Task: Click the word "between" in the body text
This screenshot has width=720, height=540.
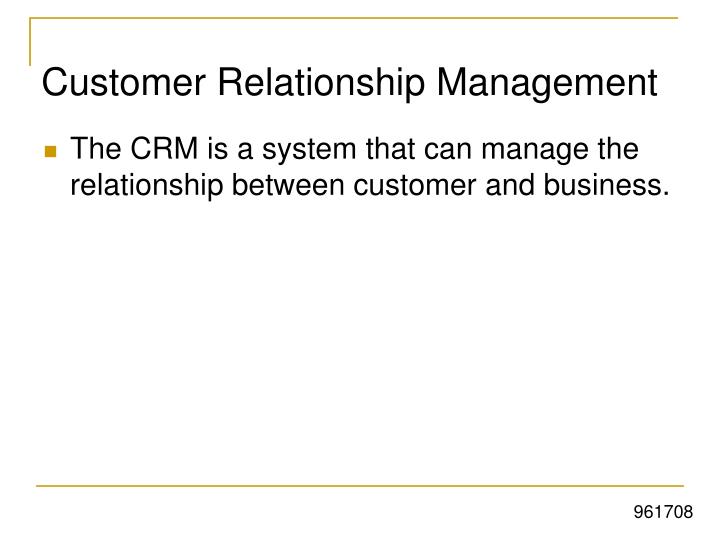Action: tap(288, 185)
